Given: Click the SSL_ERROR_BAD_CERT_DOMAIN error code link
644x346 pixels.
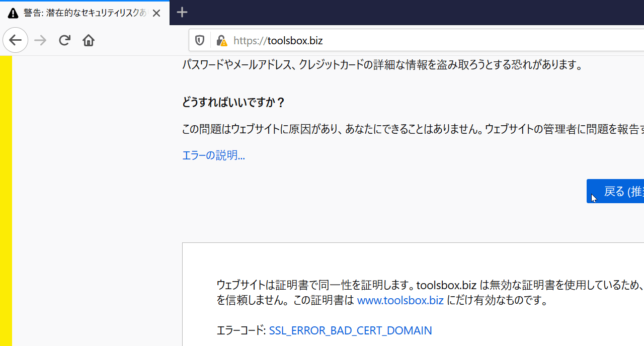Looking at the screenshot, I should tap(350, 330).
